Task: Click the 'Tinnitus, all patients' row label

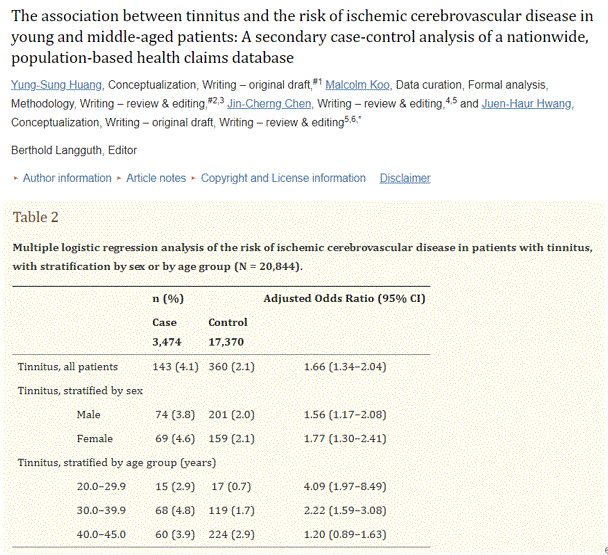Action: (x=67, y=367)
